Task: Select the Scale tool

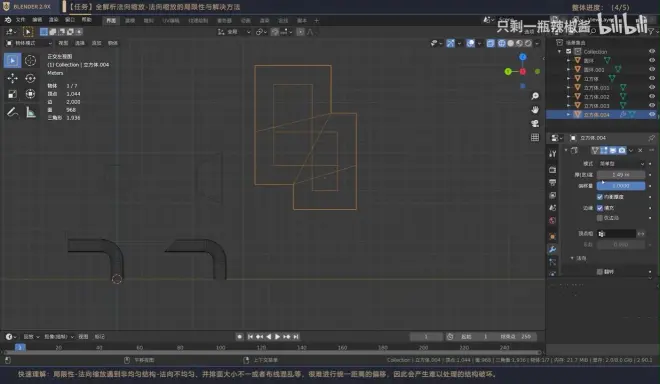Action: [12, 94]
